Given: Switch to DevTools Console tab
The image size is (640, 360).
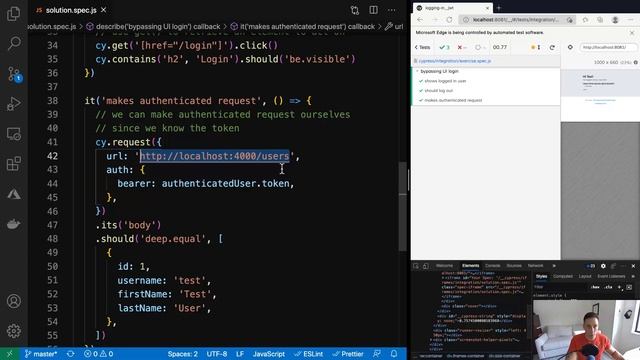Looking at the screenshot, I should coord(492,266).
